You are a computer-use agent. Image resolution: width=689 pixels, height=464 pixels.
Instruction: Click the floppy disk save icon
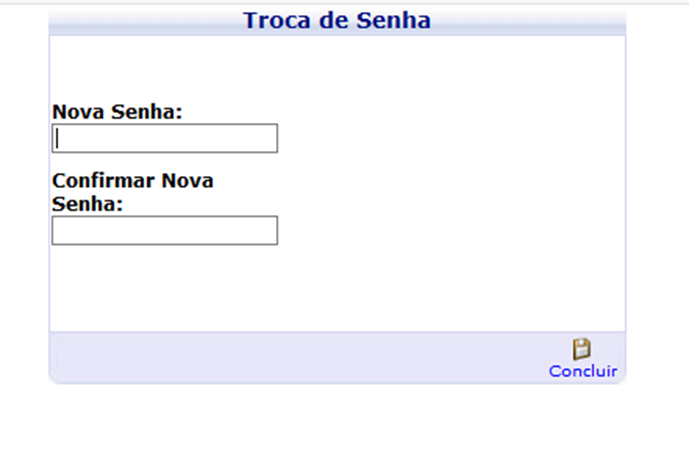(582, 349)
